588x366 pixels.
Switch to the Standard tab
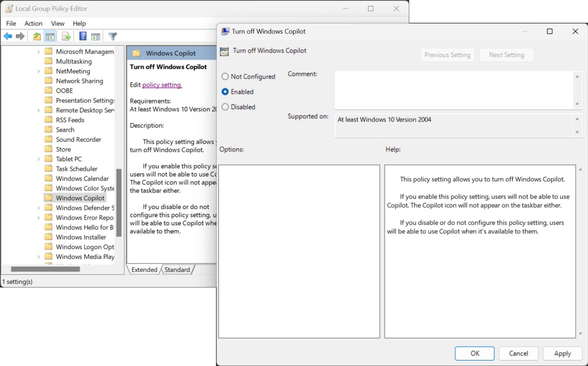pos(177,270)
